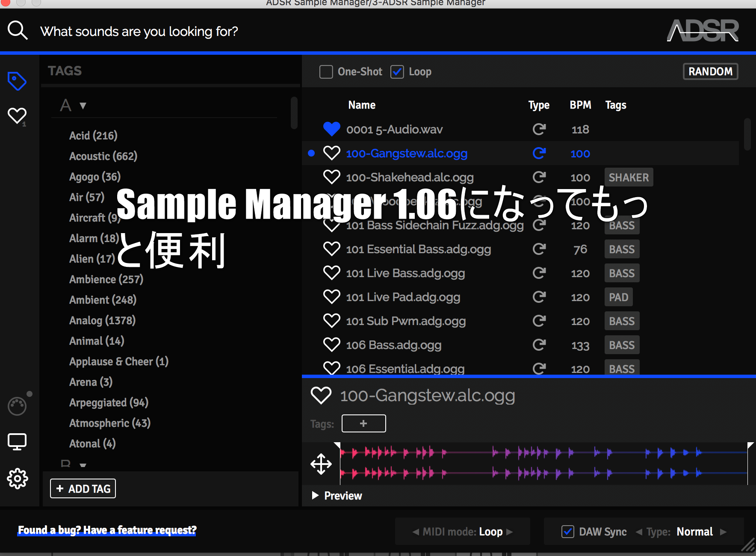Select the Ambience (257) tag

pos(106,279)
